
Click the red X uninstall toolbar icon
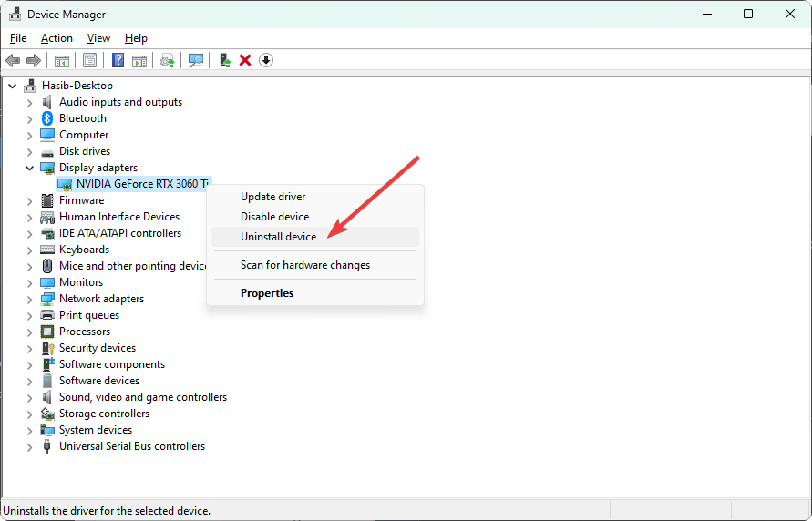[245, 60]
